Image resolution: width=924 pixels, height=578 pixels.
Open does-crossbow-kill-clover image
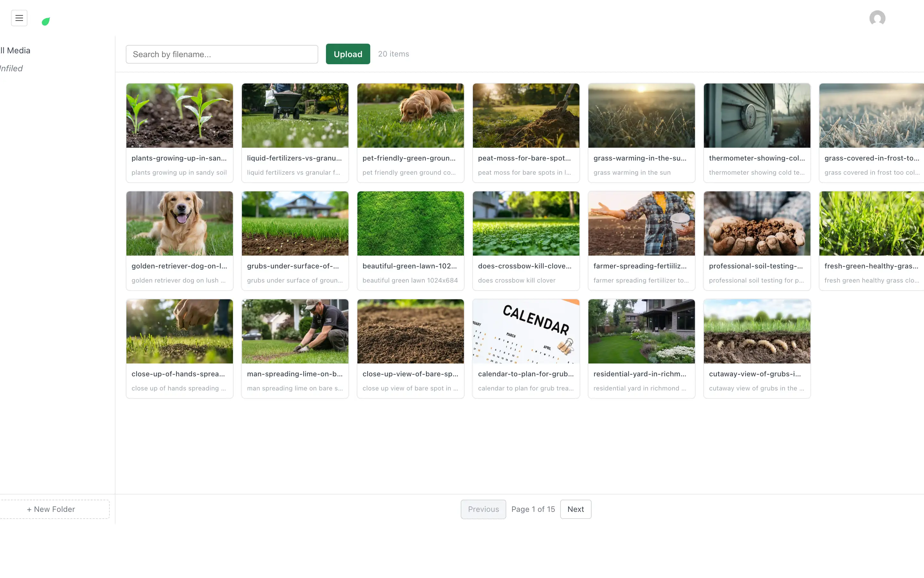(526, 223)
